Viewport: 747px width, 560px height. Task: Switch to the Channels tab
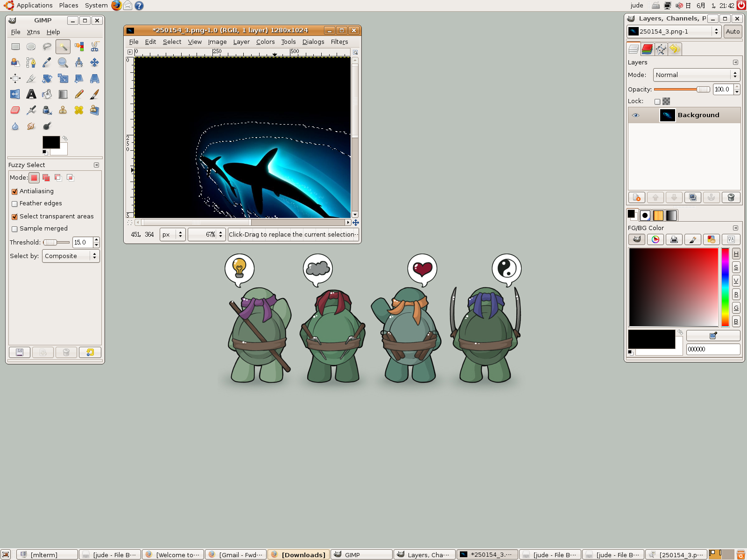[x=647, y=49]
